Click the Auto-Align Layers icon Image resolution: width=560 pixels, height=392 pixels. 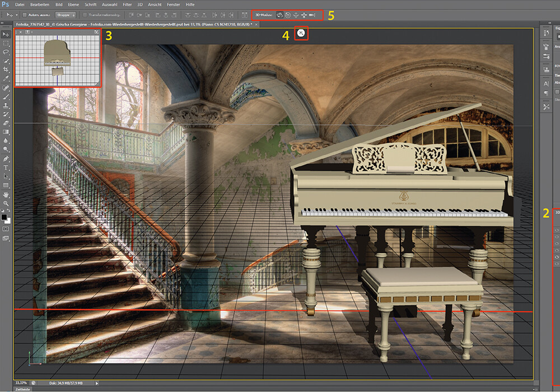pos(245,15)
